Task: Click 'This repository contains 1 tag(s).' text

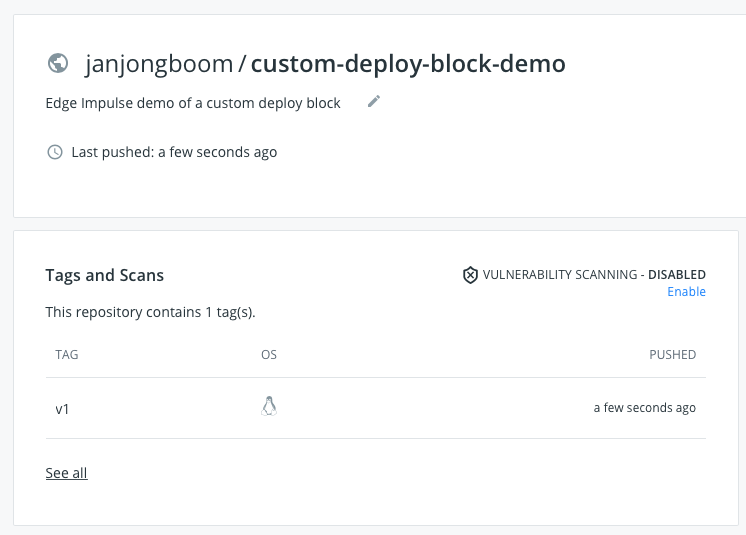Action: (150, 312)
